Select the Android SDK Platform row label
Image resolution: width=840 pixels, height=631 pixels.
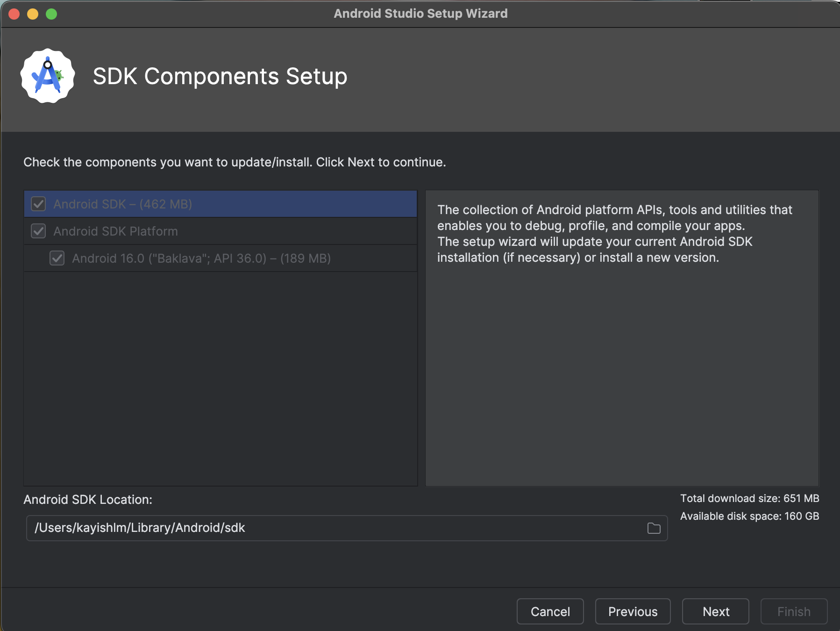click(115, 231)
